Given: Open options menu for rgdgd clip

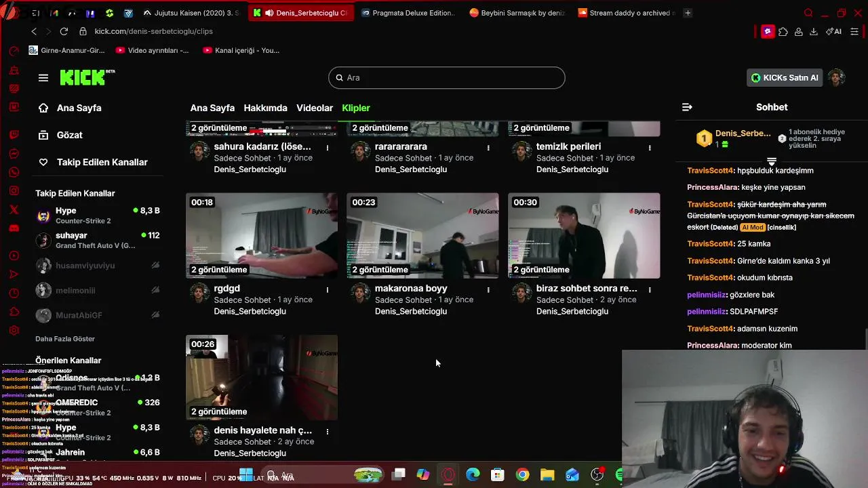Looking at the screenshot, I should (x=328, y=289).
